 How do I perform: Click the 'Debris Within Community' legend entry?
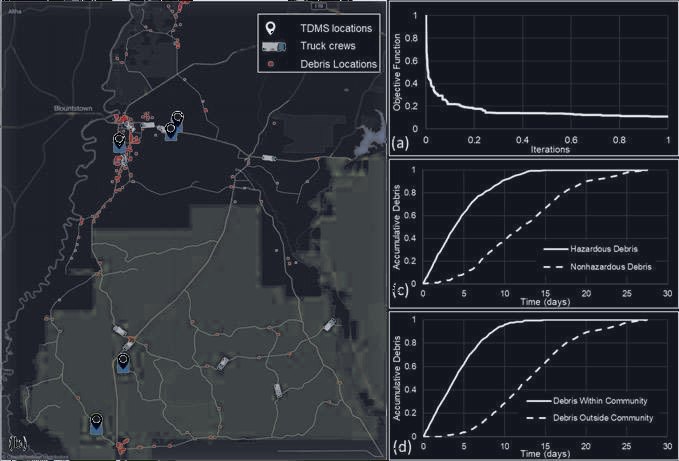click(x=587, y=401)
